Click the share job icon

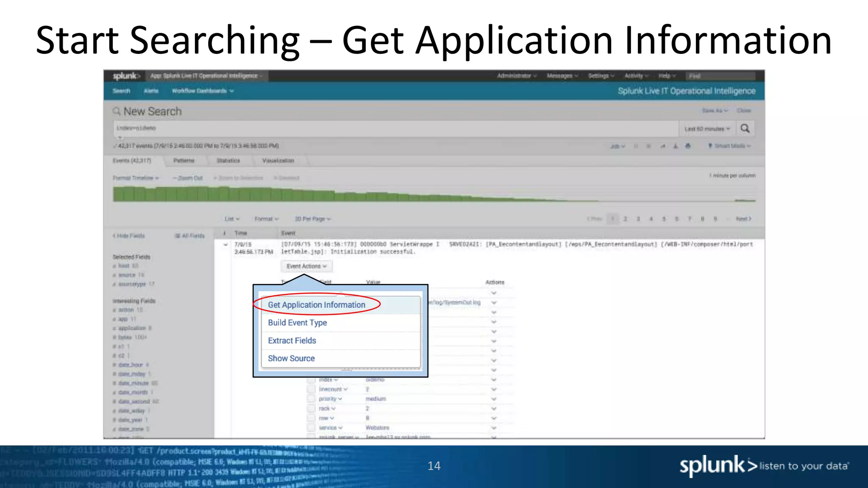(x=662, y=146)
